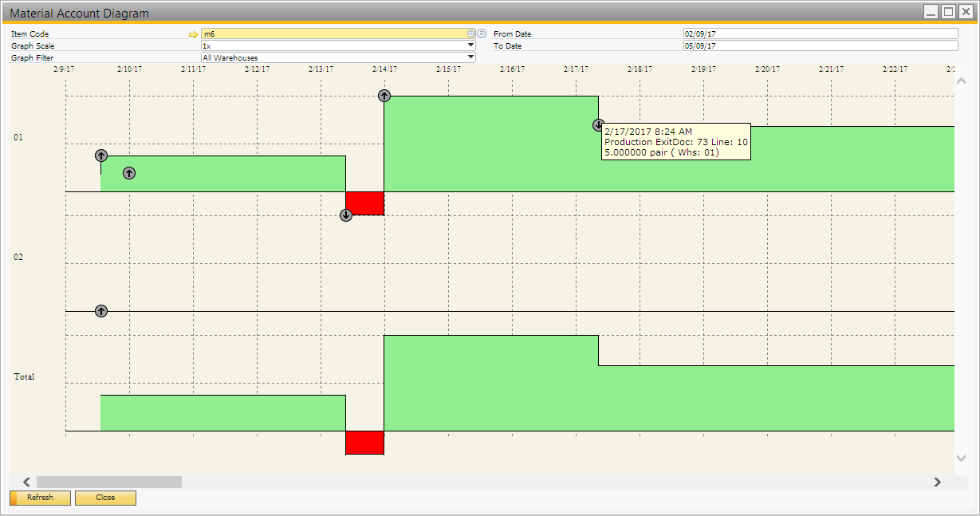Click the down-arrow marker beside the tooltip
Viewport: 980px width, 516px height.
pyautogui.click(x=598, y=125)
